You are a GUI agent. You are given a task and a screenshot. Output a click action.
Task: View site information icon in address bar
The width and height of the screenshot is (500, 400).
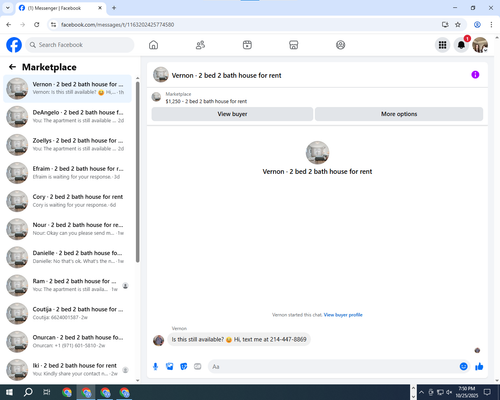click(53, 25)
